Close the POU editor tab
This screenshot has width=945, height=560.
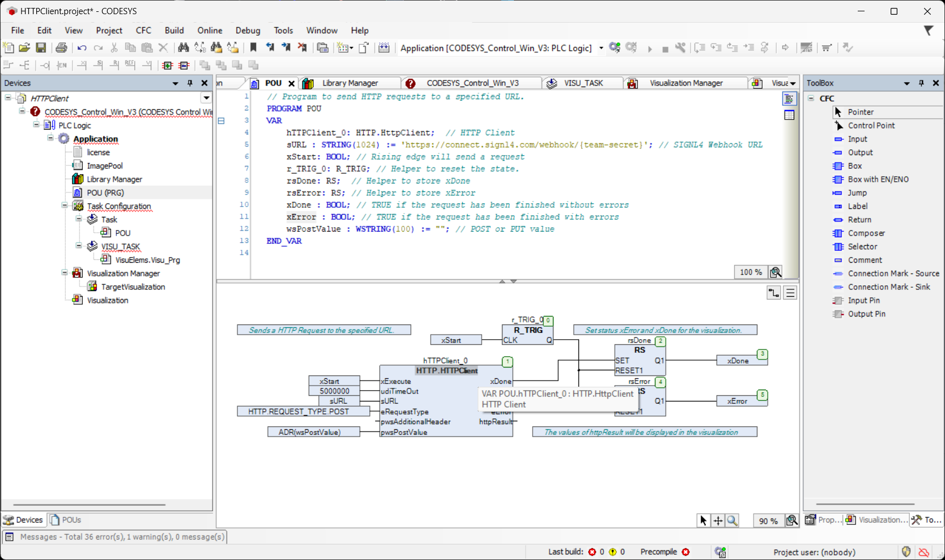tap(291, 84)
